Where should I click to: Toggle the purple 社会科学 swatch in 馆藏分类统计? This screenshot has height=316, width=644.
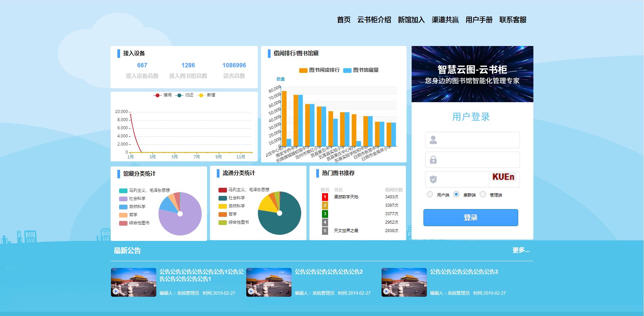[123, 199]
